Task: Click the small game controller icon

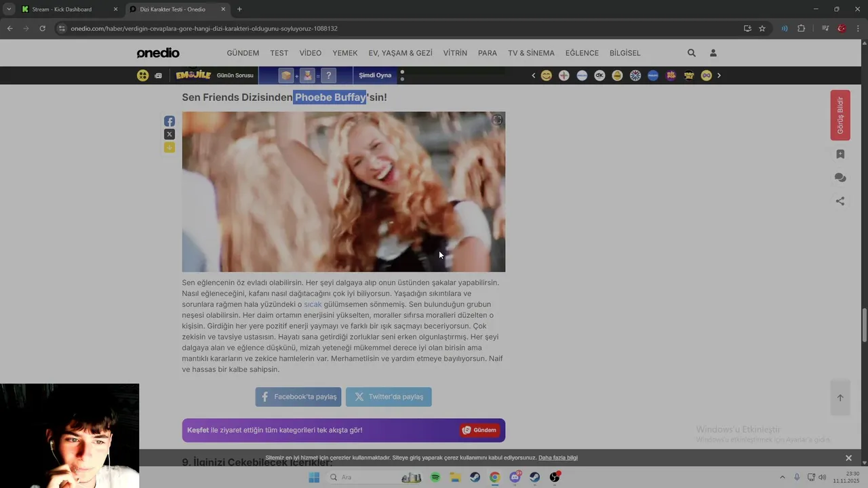Action: (158, 76)
